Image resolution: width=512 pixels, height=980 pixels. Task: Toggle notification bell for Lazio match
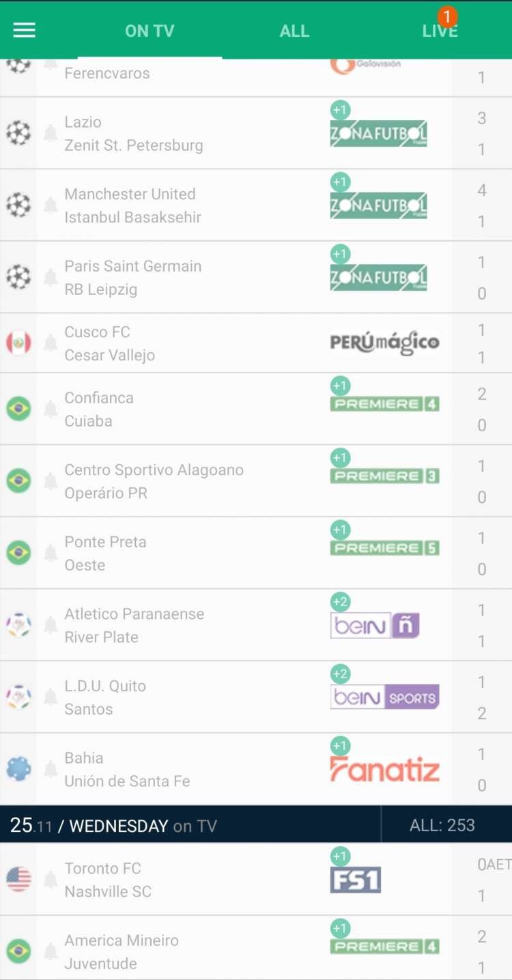click(51, 133)
